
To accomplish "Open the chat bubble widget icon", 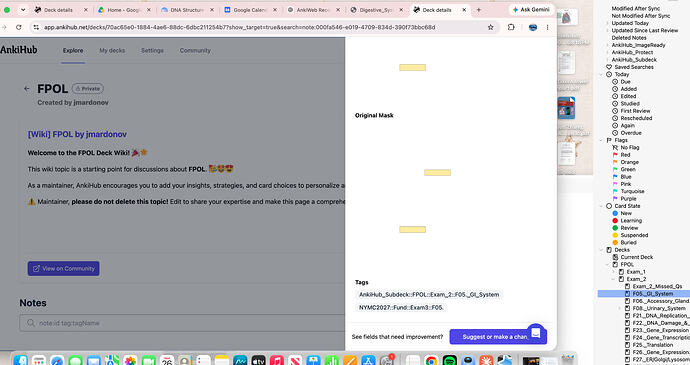I will pos(536,333).
